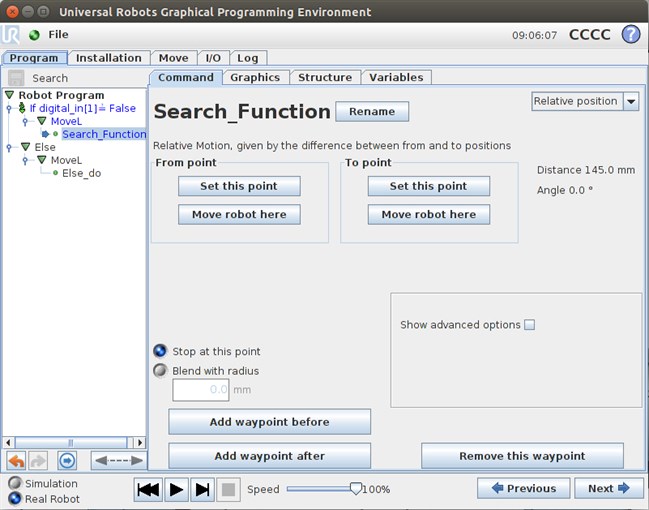This screenshot has height=510, width=649.
Task: Select the Command tab
Action: 186,77
